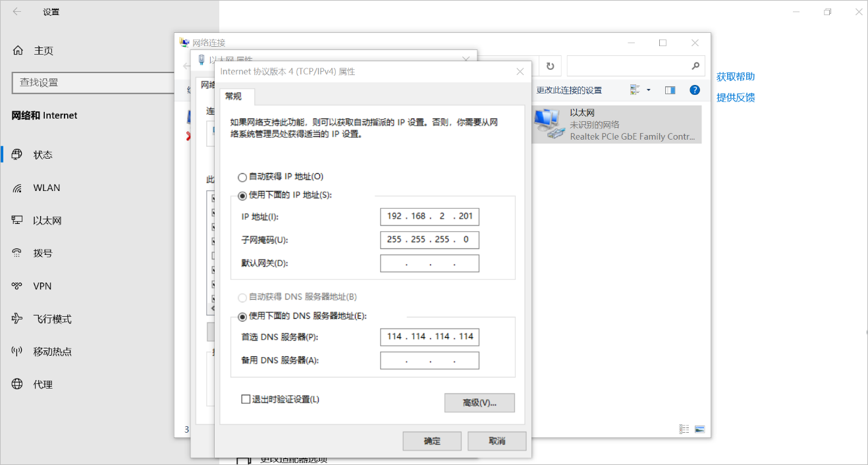Select 状态 in the Network settings sidebar

[x=42, y=154]
